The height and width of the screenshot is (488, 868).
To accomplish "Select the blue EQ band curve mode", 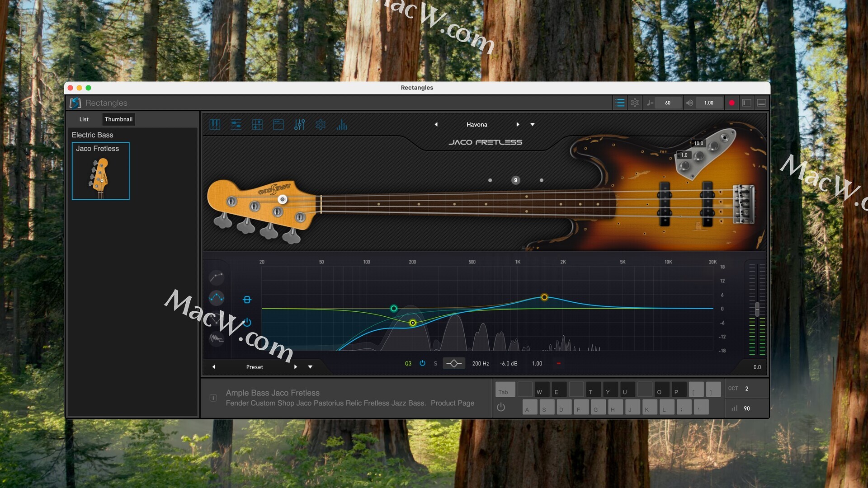I will click(217, 297).
